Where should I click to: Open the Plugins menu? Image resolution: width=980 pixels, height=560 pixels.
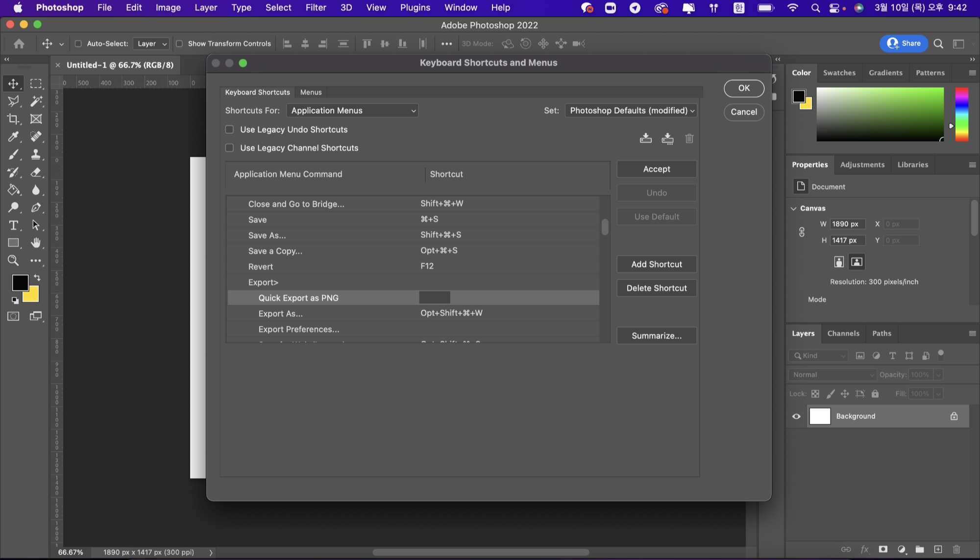[415, 8]
